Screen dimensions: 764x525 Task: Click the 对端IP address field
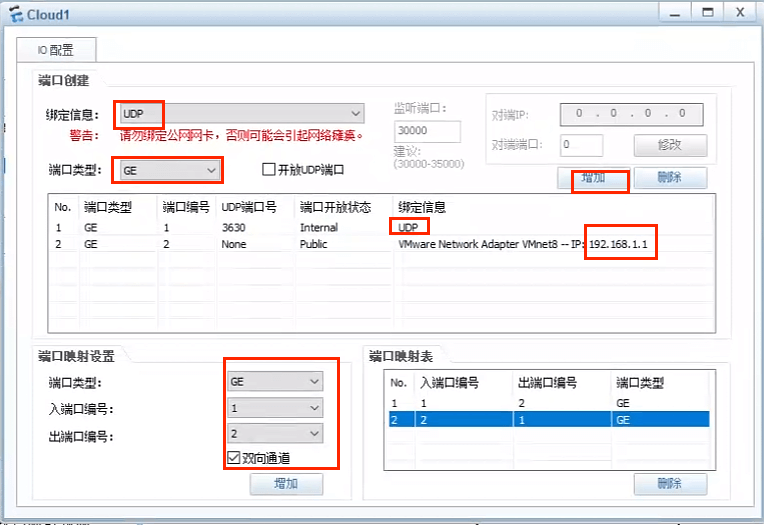pos(631,114)
